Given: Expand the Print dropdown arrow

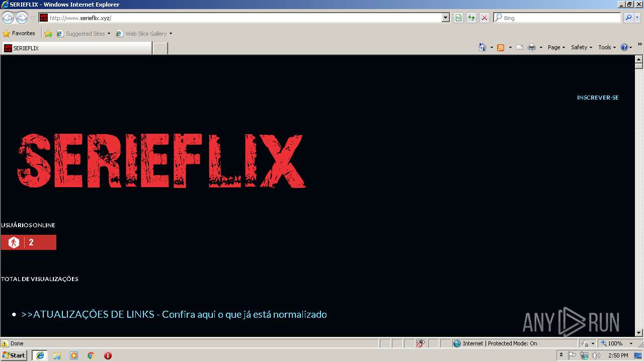Looking at the screenshot, I should tap(541, 47).
